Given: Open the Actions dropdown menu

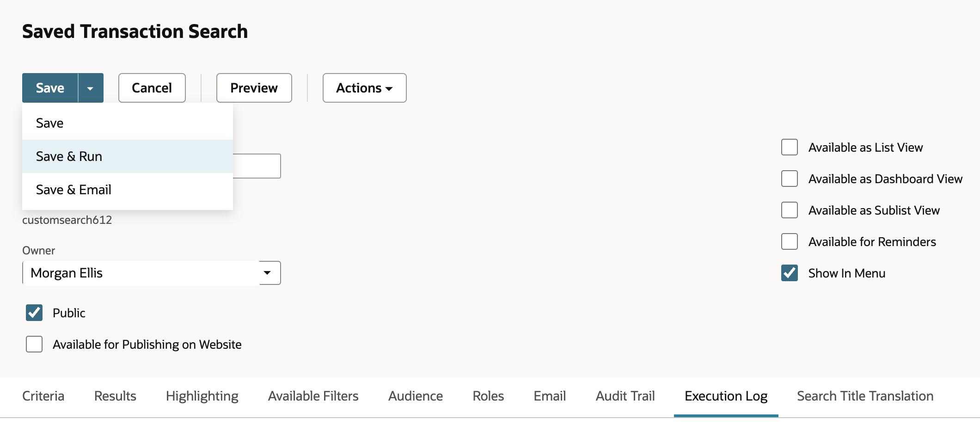Looking at the screenshot, I should coord(364,88).
